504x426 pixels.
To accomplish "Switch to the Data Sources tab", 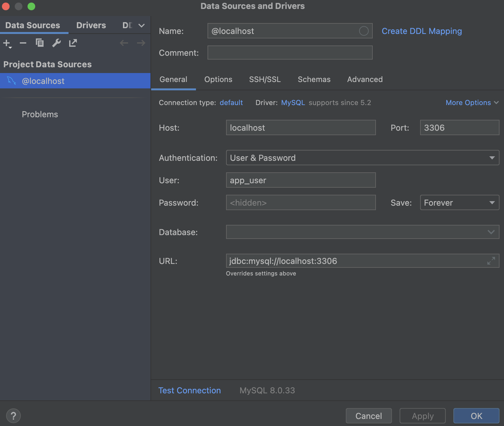I will [x=33, y=25].
